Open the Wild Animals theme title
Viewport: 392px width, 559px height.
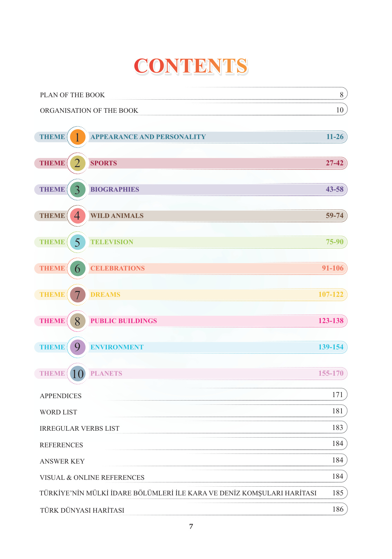(x=117, y=216)
